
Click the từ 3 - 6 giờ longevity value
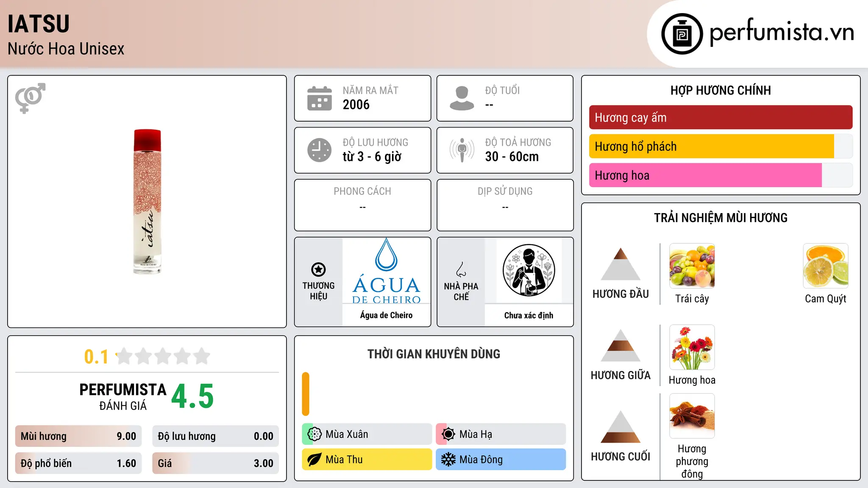click(372, 157)
